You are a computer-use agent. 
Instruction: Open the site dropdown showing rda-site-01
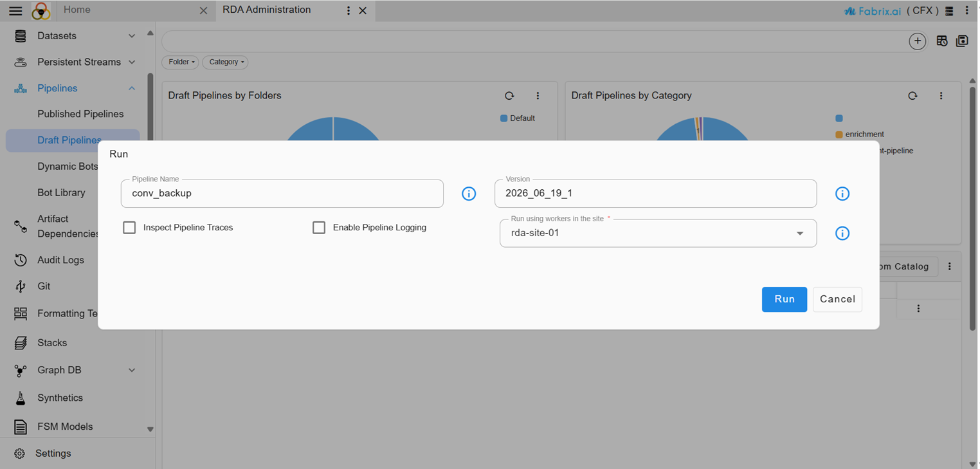[x=658, y=234]
